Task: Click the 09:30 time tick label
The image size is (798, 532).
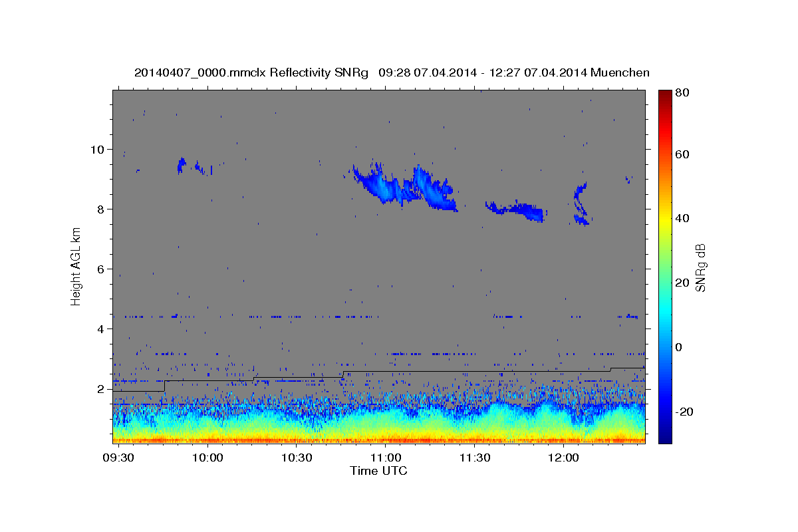Action: click(120, 459)
